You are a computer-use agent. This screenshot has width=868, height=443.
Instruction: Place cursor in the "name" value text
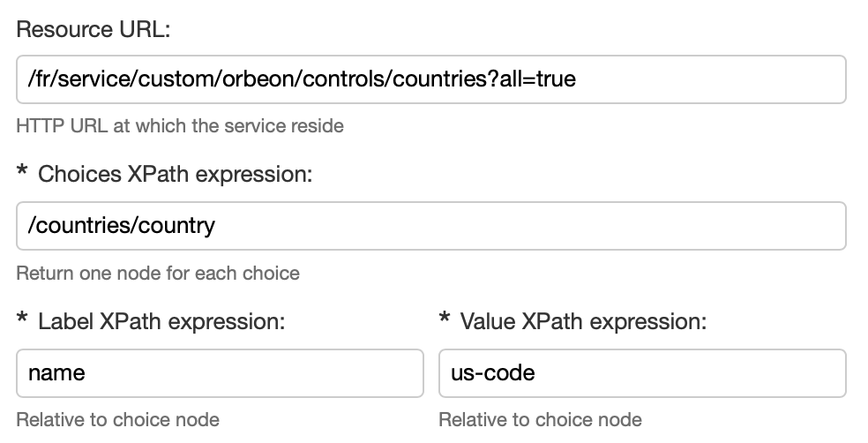[56, 373]
